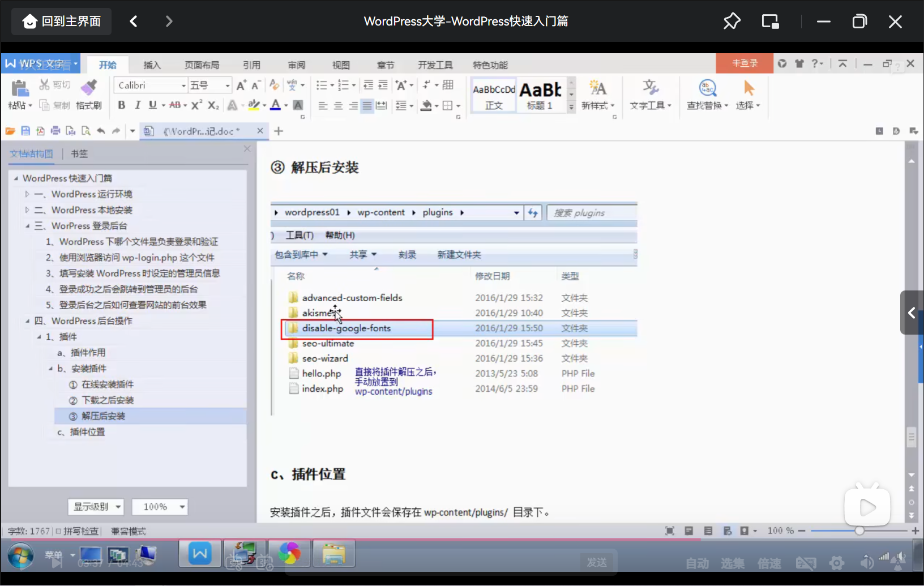The width and height of the screenshot is (924, 586).
Task: Toggle bold formatting
Action: point(121,105)
